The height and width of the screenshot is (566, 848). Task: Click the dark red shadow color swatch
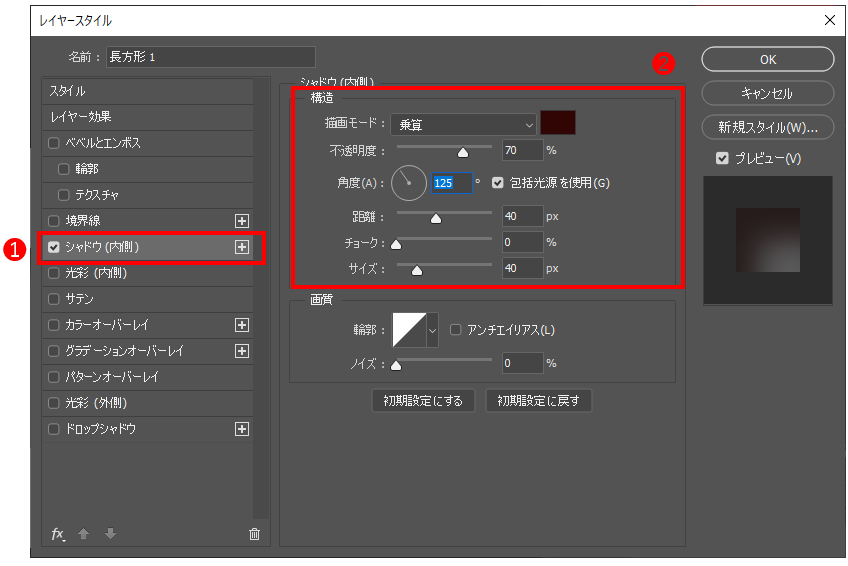558,124
